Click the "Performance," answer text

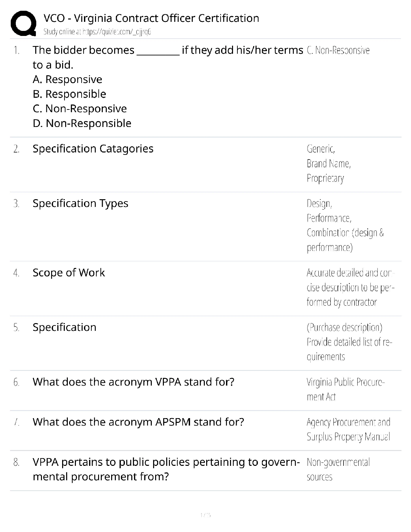329,218
